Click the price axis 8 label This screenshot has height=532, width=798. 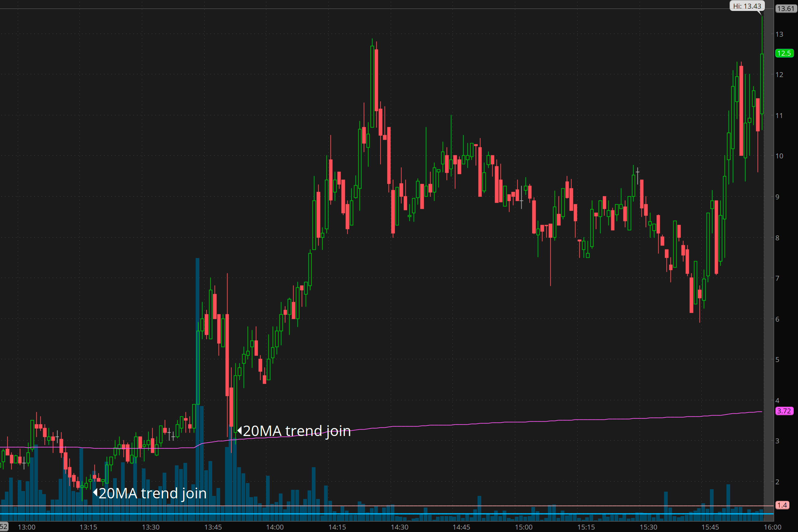click(777, 238)
